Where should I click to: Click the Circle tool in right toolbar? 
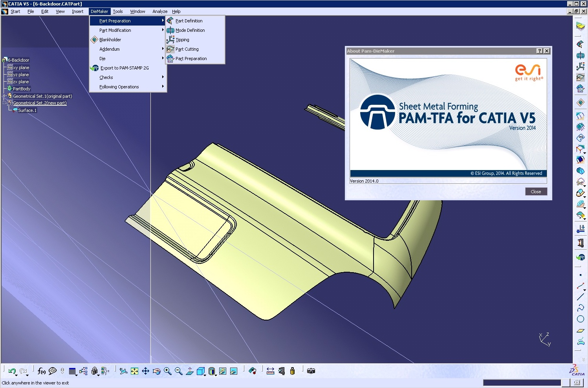[x=580, y=319]
